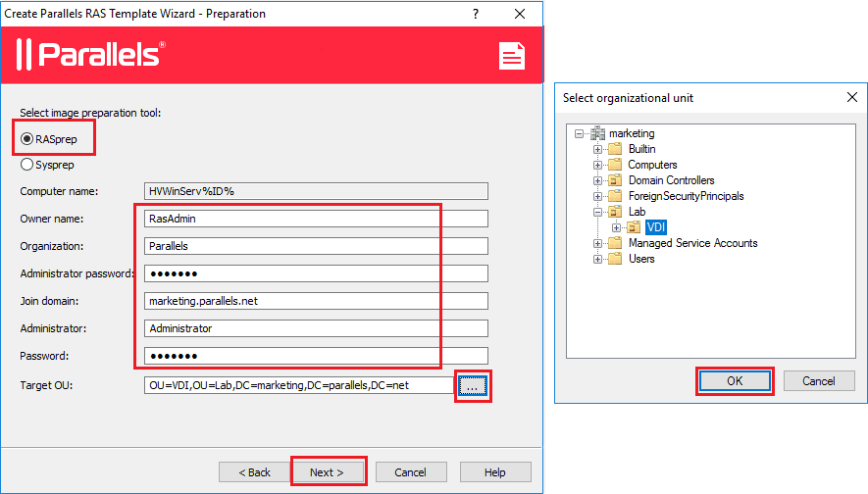
Task: Expand the ForeignSecurityPrincipals node
Action: [597, 196]
